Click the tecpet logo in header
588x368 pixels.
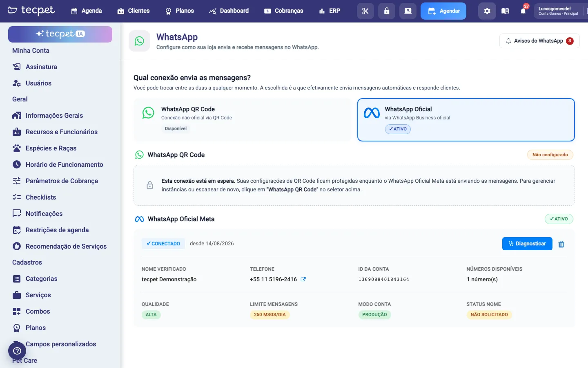pos(31,10)
